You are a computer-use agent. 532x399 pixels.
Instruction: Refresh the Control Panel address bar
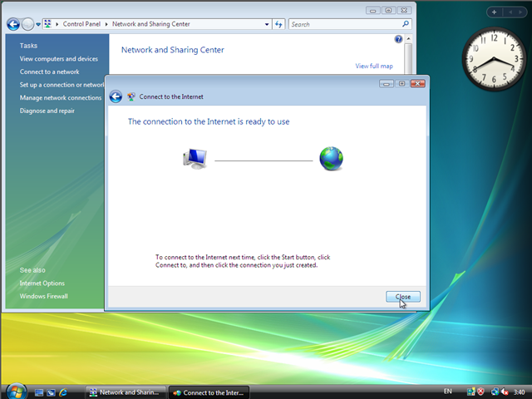click(x=278, y=24)
